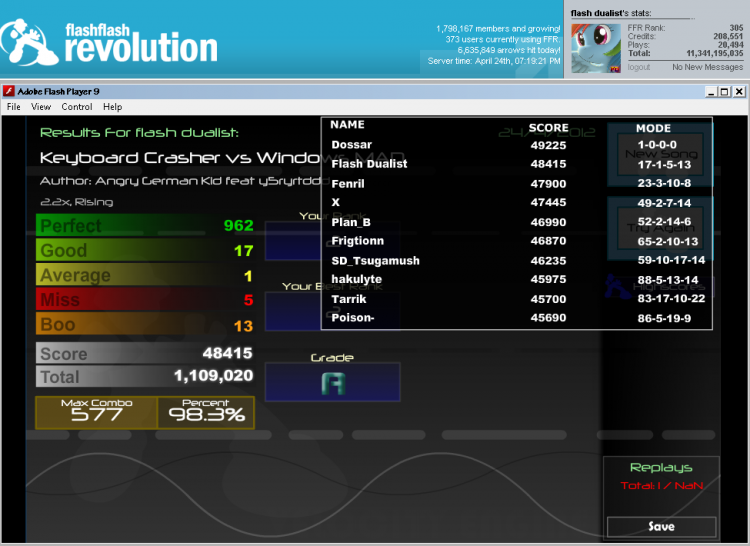
Task: Click Dossar's score 49225
Action: [548, 145]
